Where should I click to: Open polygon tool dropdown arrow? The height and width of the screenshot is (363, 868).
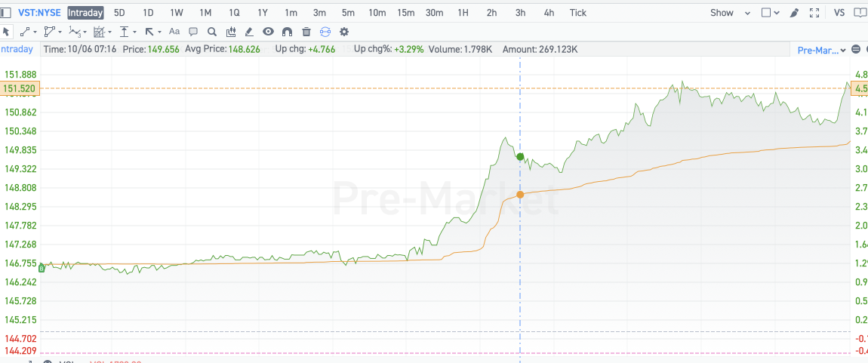coord(59,32)
